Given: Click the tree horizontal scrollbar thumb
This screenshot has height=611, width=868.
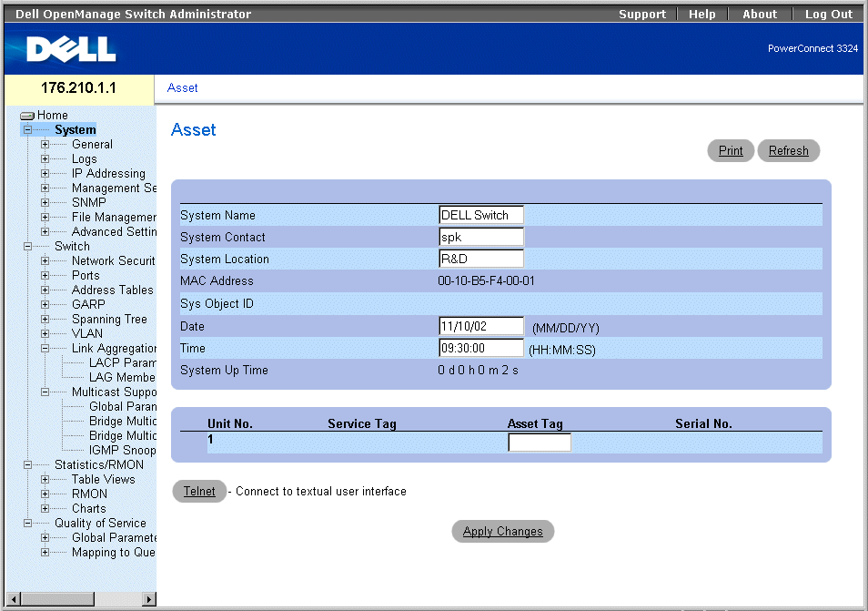Looking at the screenshot, I should 57,599.
